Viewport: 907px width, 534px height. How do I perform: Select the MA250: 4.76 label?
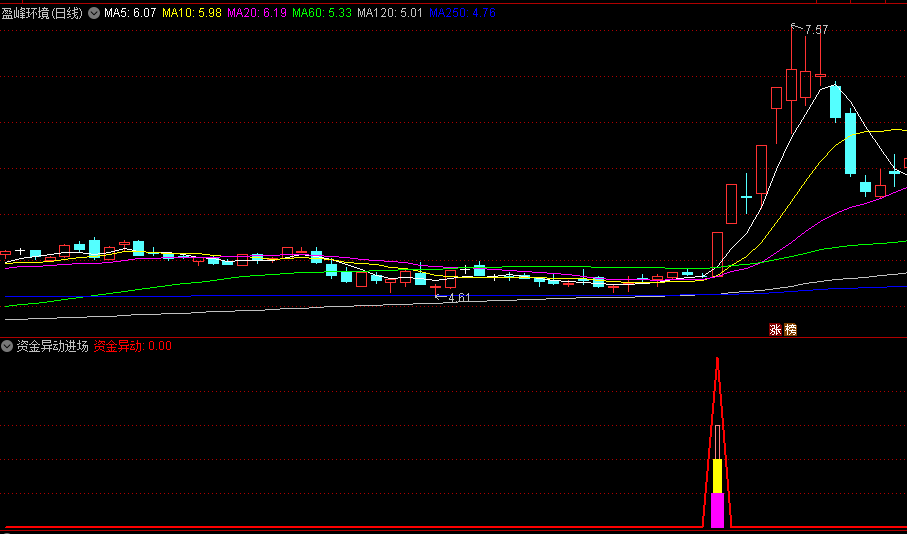(462, 13)
